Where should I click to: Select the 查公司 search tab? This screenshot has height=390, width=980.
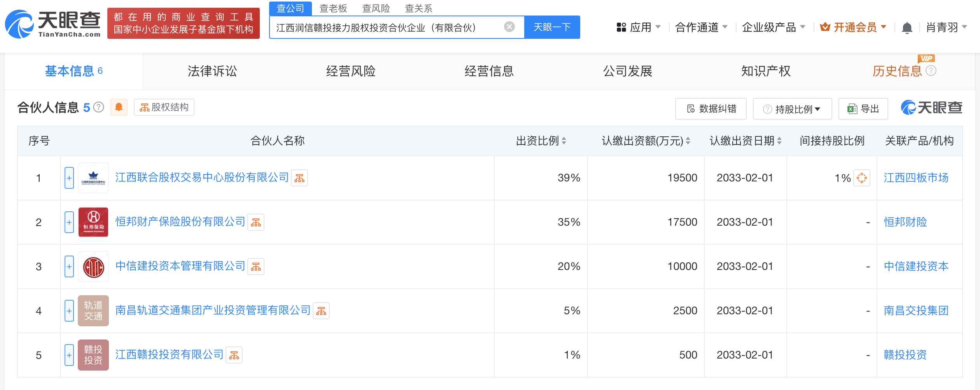pyautogui.click(x=290, y=8)
